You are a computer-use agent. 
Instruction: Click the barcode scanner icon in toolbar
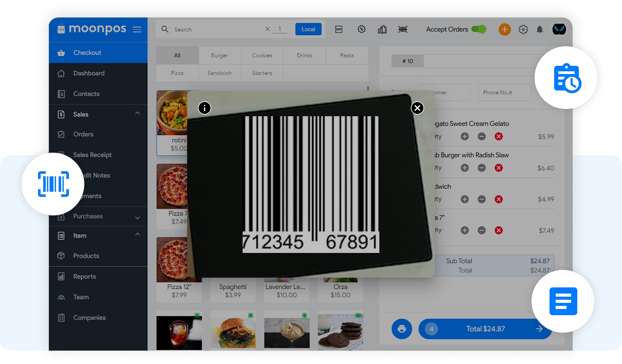[403, 29]
